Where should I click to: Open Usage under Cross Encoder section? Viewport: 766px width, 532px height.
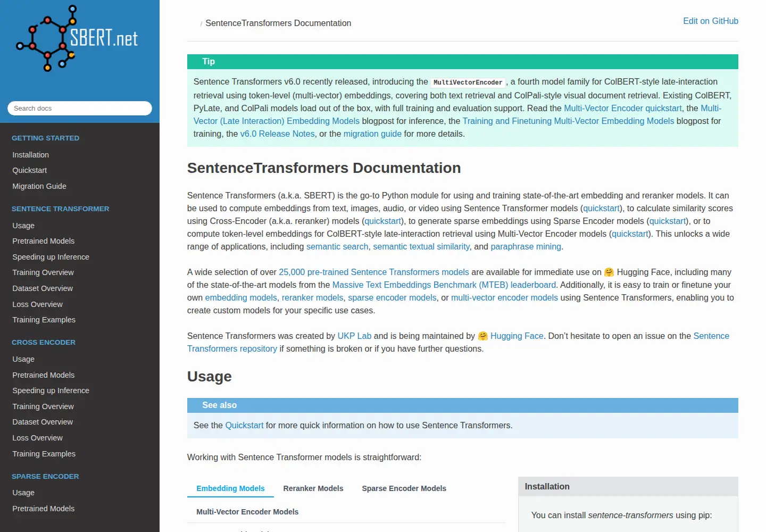point(23,359)
